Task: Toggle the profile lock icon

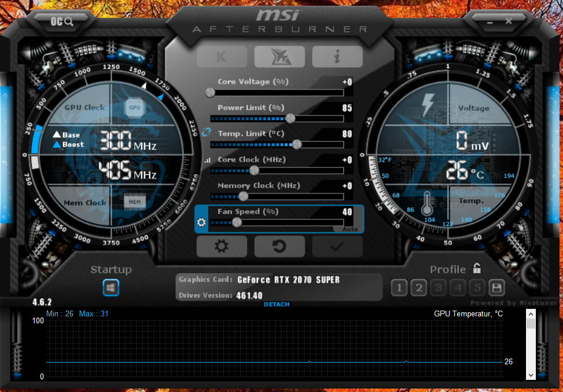Action: pyautogui.click(x=477, y=268)
